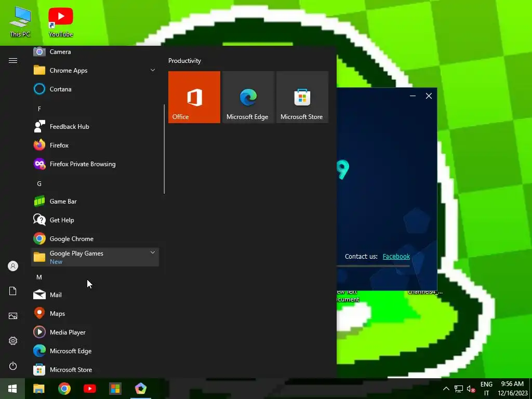Click the Office tile under Productivity
The image size is (532, 399).
[x=194, y=97]
